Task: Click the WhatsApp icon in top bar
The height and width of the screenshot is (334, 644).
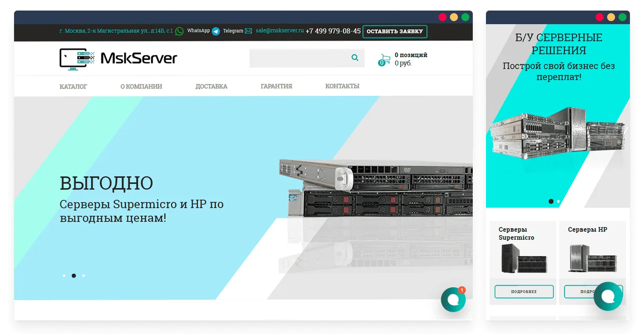Action: point(179,31)
